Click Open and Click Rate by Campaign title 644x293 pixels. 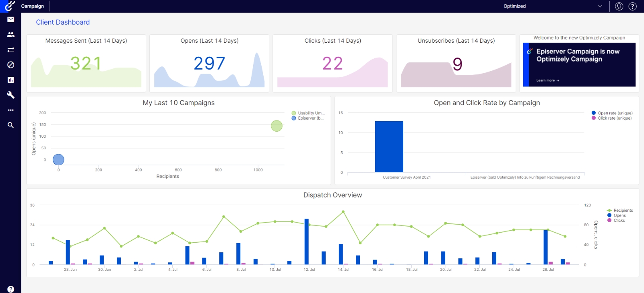click(x=487, y=103)
